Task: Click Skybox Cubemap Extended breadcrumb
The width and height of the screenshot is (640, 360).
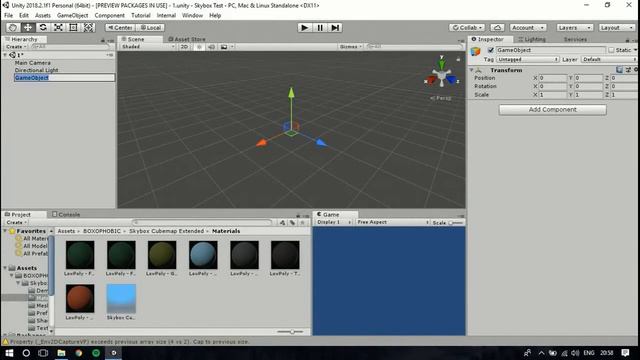Action: (x=167, y=231)
